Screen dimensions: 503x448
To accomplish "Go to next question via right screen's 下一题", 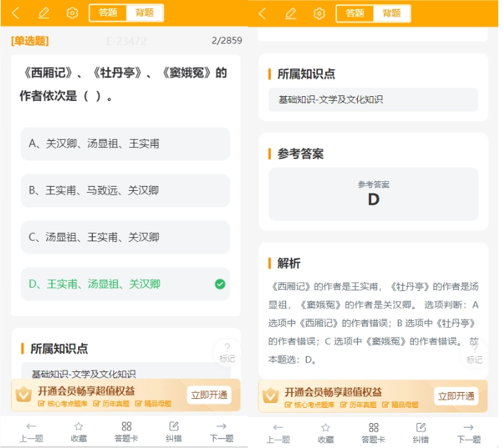I will tap(468, 433).
